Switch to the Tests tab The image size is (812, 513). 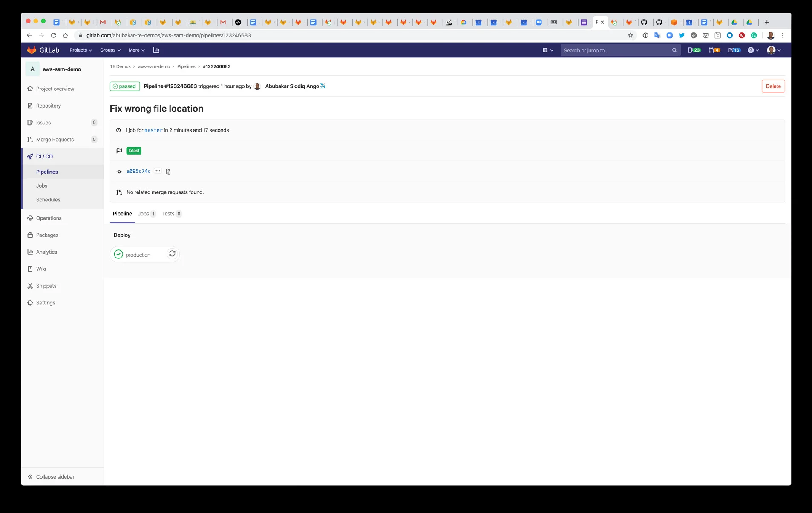(x=171, y=214)
